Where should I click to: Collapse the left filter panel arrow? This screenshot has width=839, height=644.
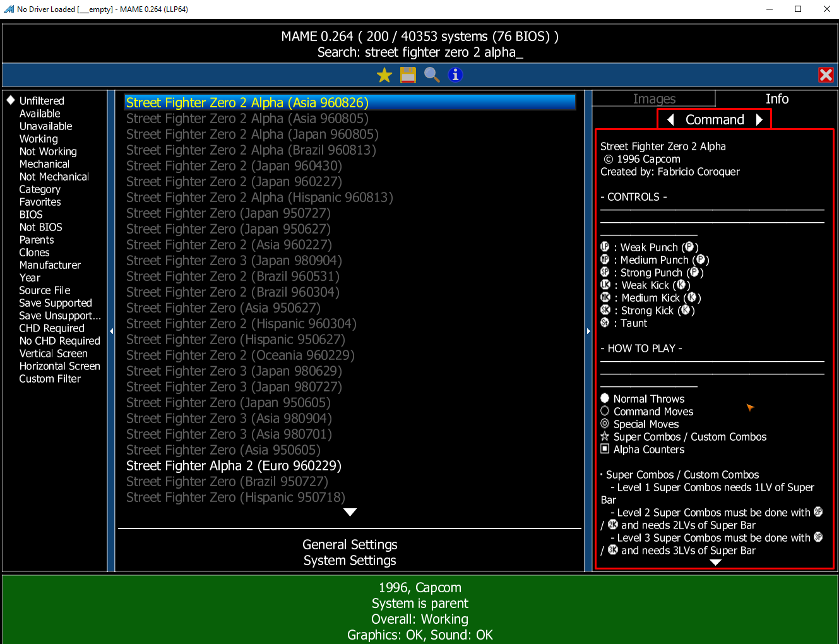(111, 331)
